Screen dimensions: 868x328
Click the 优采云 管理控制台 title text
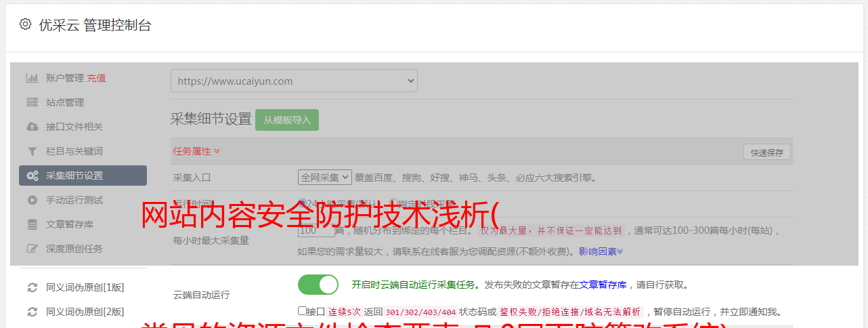click(x=95, y=25)
